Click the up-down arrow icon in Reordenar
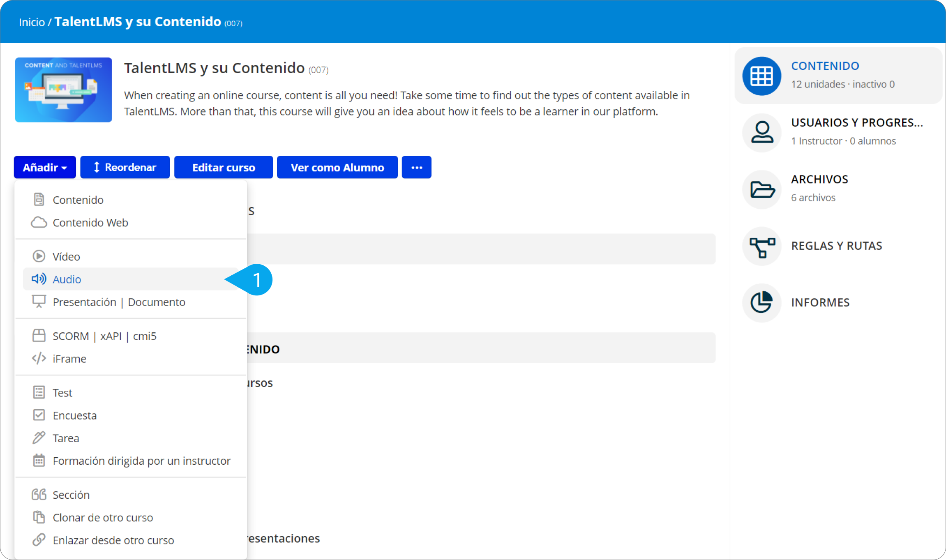 click(97, 167)
